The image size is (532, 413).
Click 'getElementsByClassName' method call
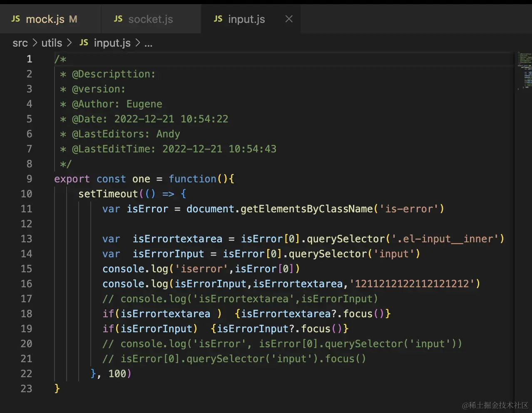pyautogui.click(x=307, y=209)
